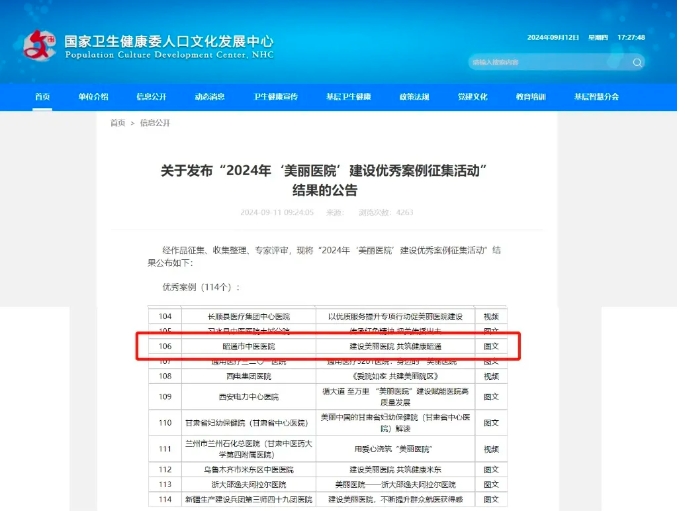Image resolution: width=685 pixels, height=511 pixels.
Task: Click the 信息公开 breadcrumb link
Action: click(x=155, y=123)
